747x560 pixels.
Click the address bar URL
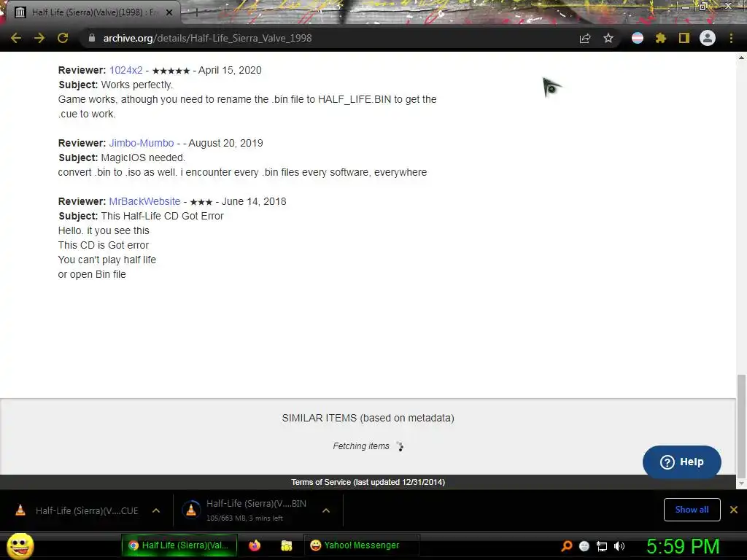coord(207,38)
